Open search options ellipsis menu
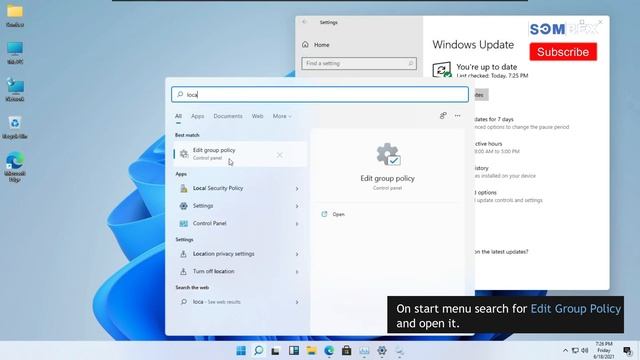 coord(458,116)
